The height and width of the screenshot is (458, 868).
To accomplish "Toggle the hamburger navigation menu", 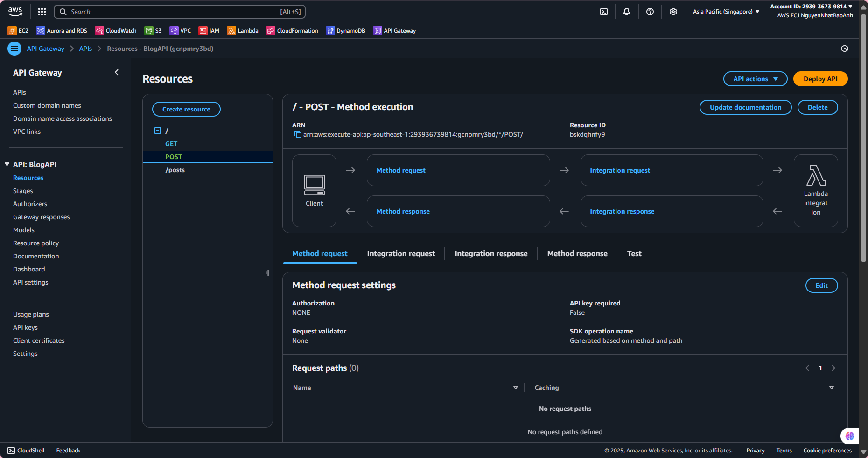I will coord(14,49).
